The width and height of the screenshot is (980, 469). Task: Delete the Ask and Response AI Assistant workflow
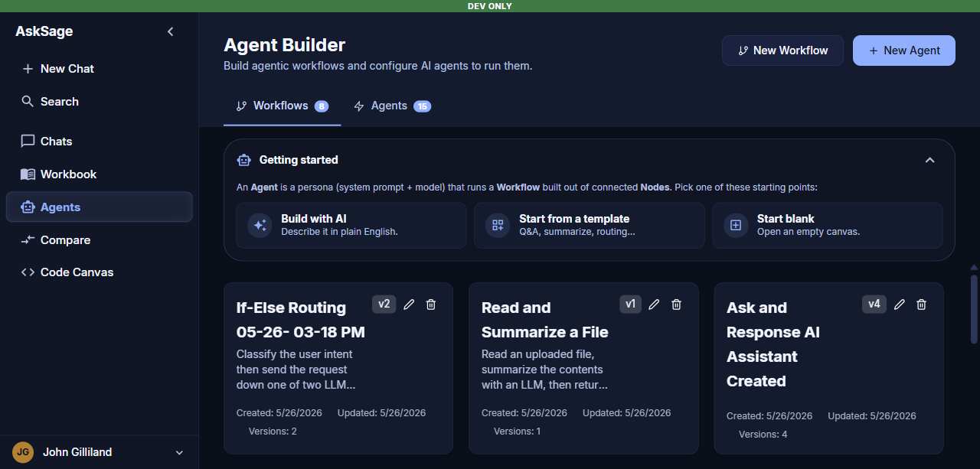[x=921, y=305]
